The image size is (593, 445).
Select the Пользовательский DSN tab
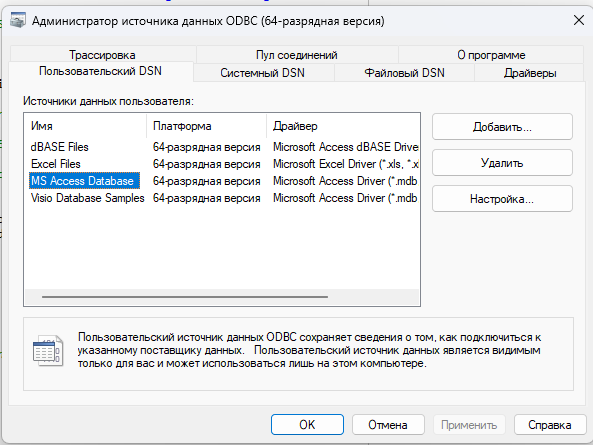(101, 71)
